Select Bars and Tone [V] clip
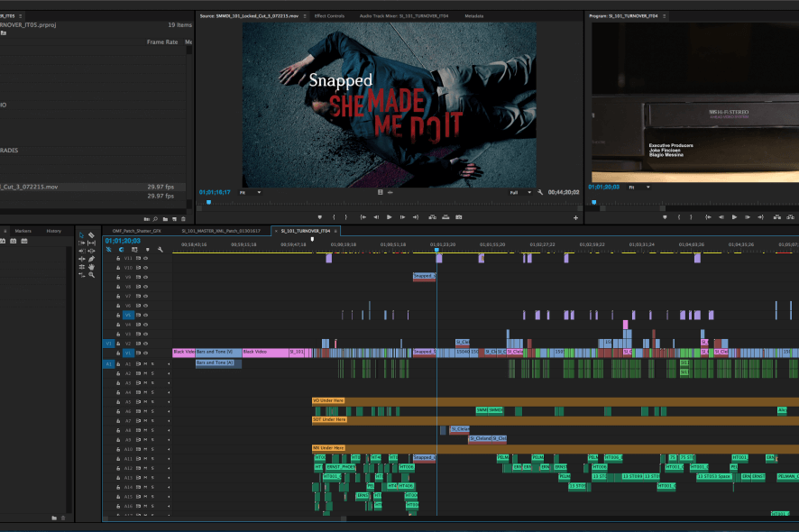The image size is (799, 532). pyautogui.click(x=218, y=353)
